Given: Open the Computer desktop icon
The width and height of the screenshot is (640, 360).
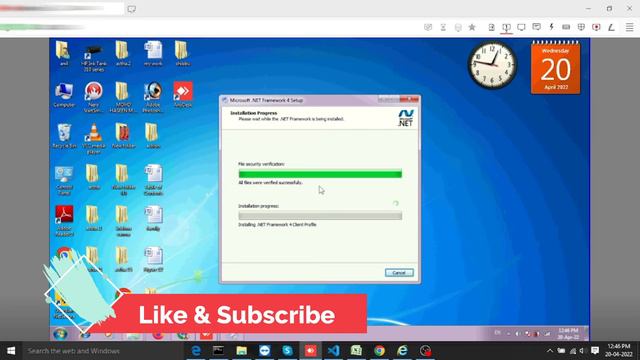Looking at the screenshot, I should tap(64, 95).
